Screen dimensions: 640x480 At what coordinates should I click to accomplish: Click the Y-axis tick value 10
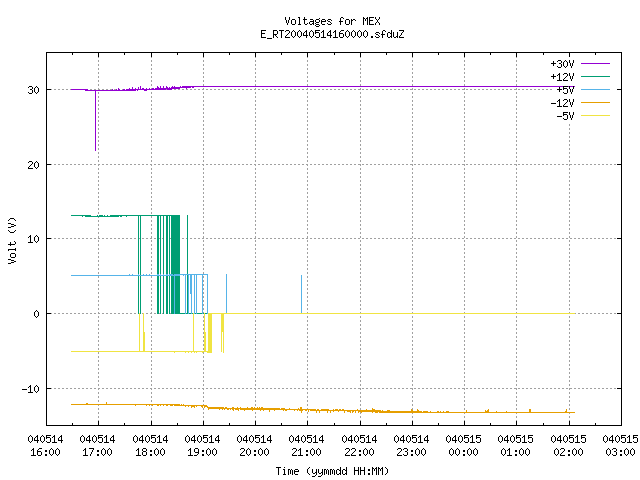pyautogui.click(x=33, y=239)
